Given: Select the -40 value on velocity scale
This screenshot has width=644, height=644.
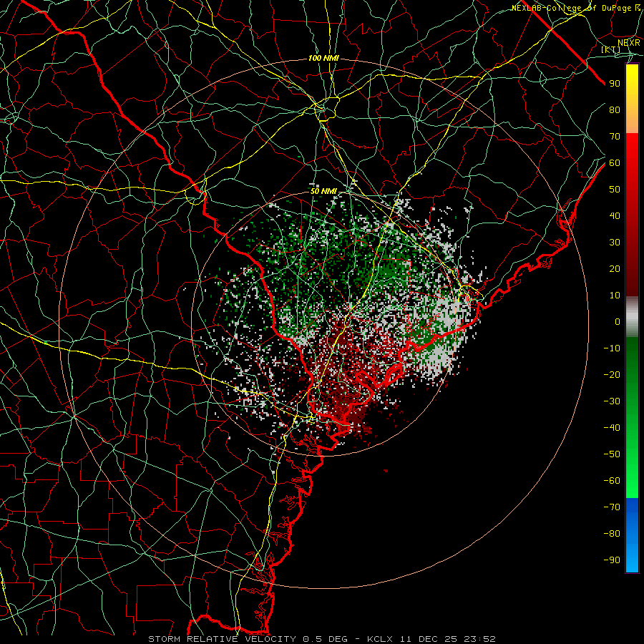Looking at the screenshot, I should [x=612, y=428].
